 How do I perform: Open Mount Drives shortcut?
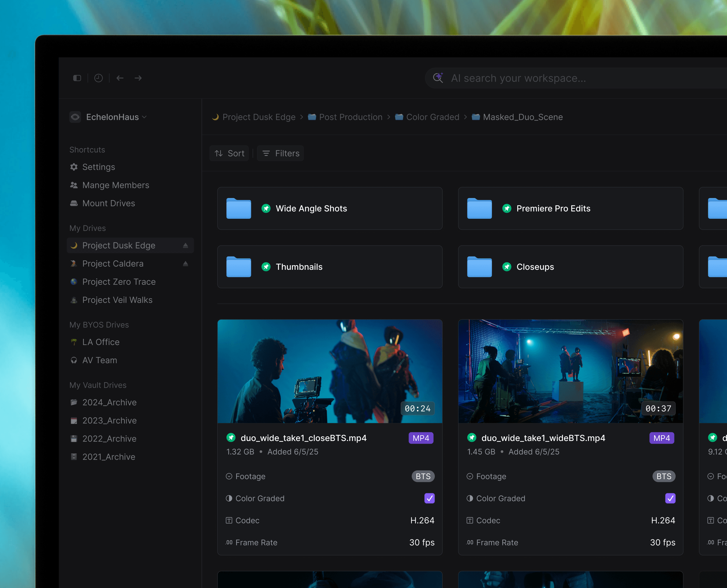108,203
